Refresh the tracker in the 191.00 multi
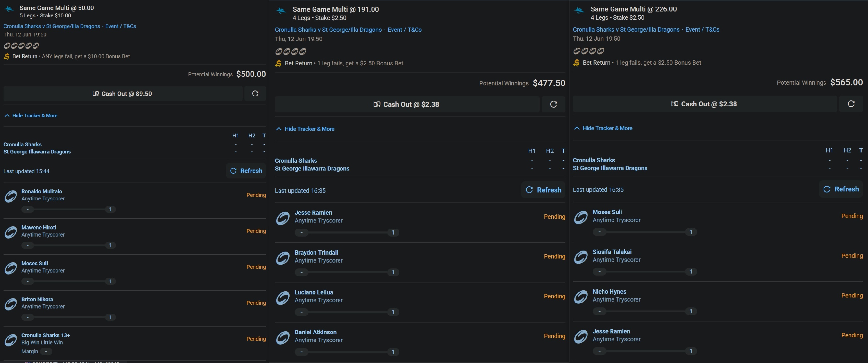 (x=543, y=190)
